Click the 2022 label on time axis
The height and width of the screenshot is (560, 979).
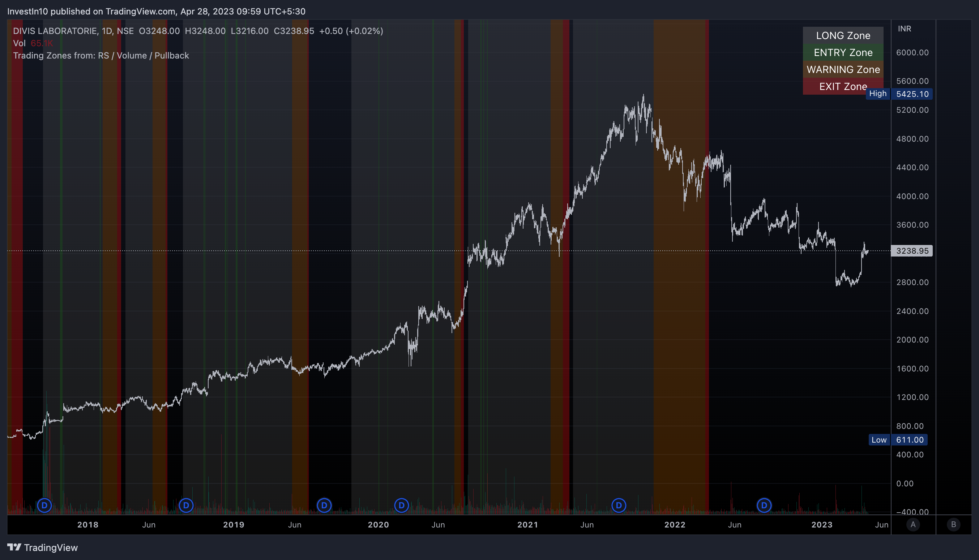pos(675,525)
